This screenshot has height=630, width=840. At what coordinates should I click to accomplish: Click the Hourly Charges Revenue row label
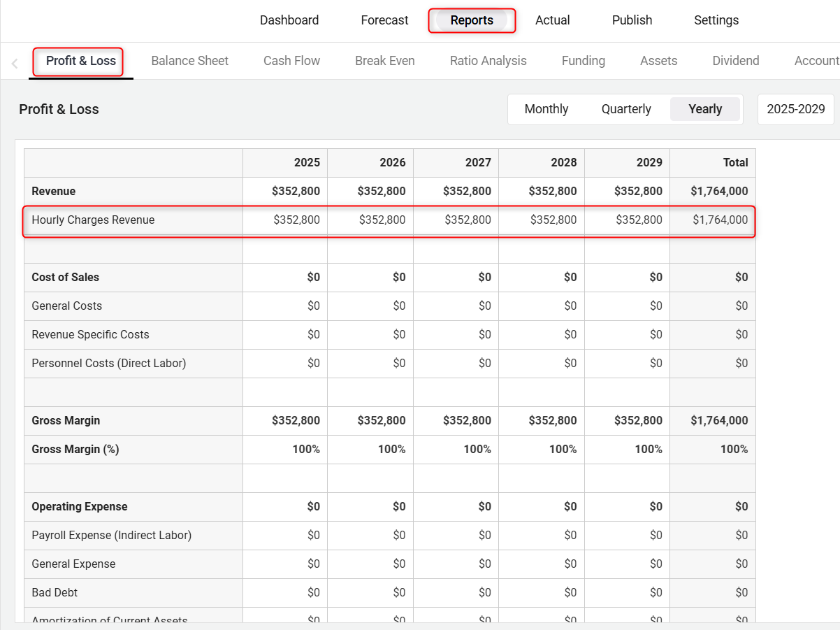[93, 220]
